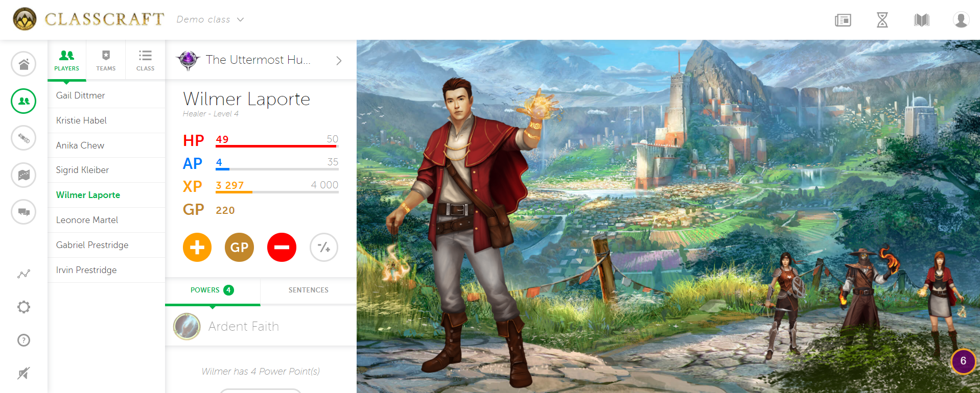
Task: Open the plus/minus custom points button
Action: [324, 248]
